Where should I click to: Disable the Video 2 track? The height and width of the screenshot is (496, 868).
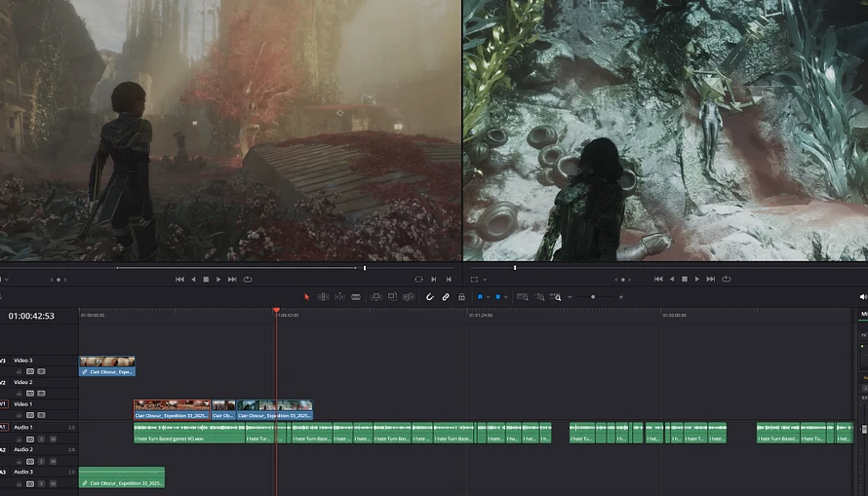click(x=42, y=394)
